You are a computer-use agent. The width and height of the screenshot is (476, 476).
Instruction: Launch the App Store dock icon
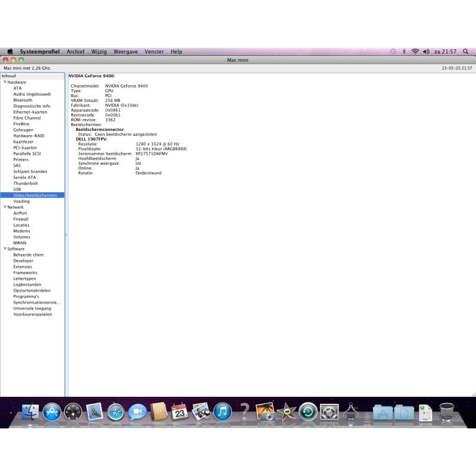tap(52, 412)
